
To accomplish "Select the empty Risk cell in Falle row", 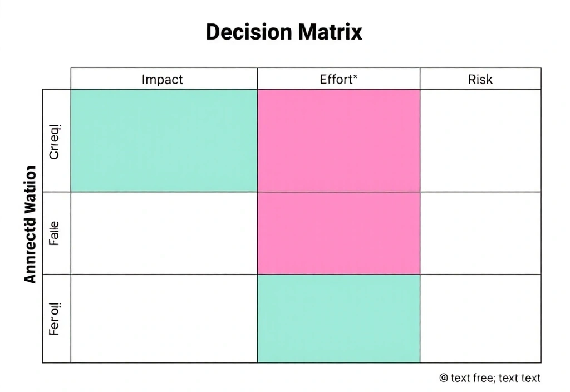I will (480, 233).
